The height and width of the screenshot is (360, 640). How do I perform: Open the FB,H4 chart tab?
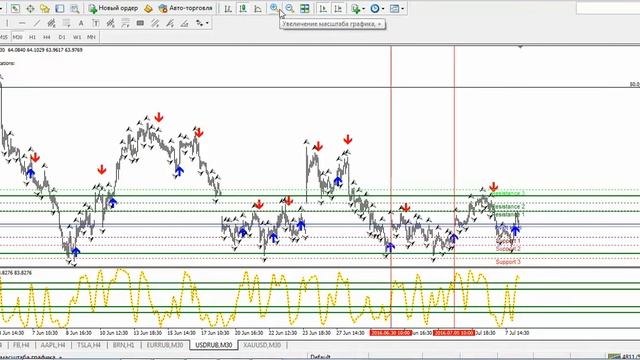pyautogui.click(x=21, y=345)
